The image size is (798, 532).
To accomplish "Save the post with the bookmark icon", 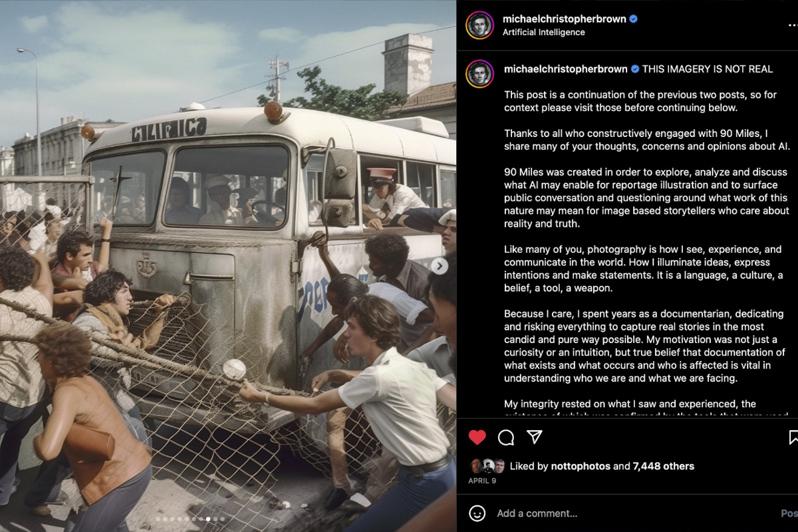I will click(793, 437).
